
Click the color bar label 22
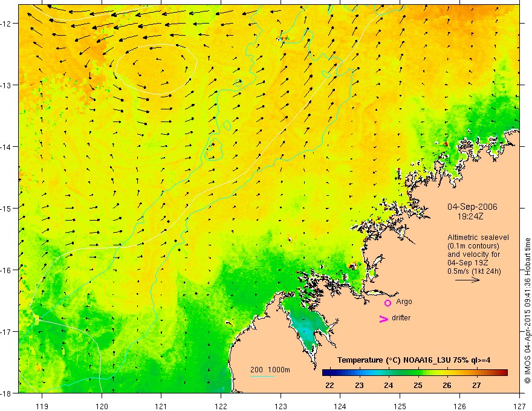(329, 385)
